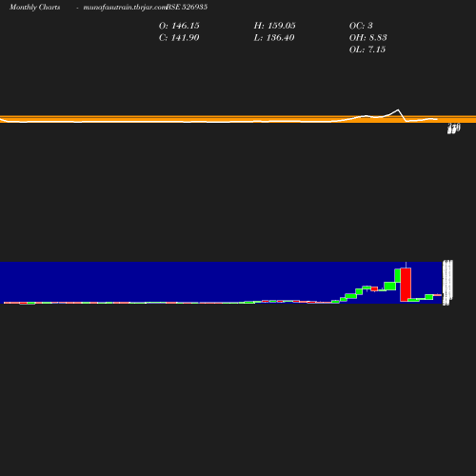Select the high price 'H: 159.05'

click(x=274, y=26)
